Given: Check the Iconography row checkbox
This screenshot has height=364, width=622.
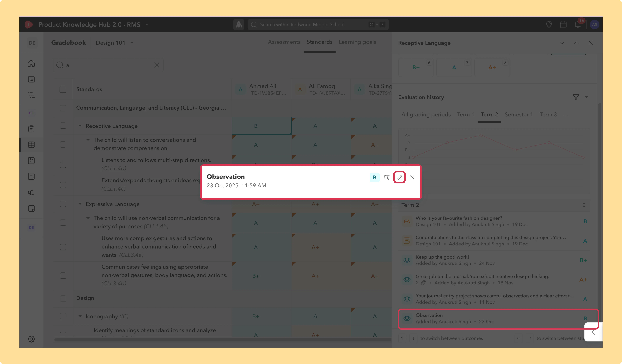Looking at the screenshot, I should [x=63, y=316].
